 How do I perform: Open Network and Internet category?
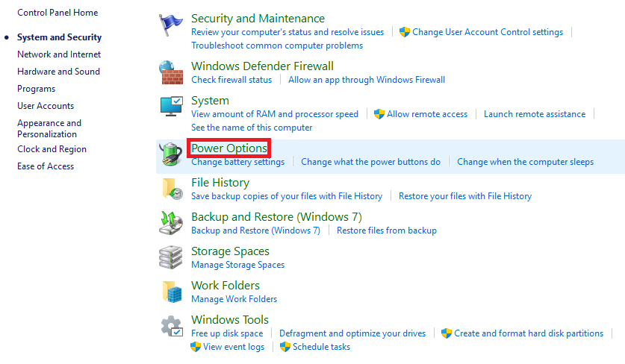59,54
